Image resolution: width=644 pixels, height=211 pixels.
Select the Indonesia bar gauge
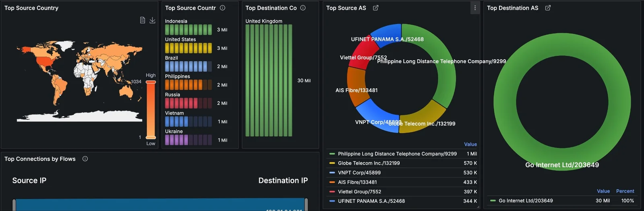188,29
